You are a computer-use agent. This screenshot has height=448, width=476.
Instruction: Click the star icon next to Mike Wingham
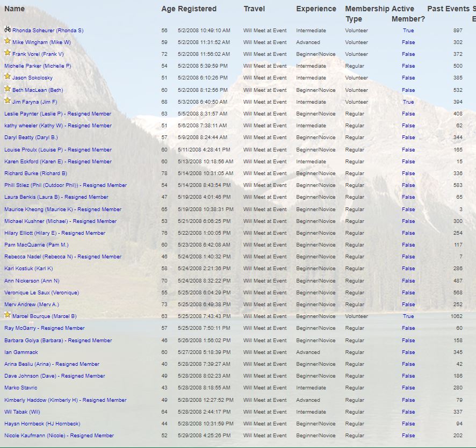coord(8,41)
